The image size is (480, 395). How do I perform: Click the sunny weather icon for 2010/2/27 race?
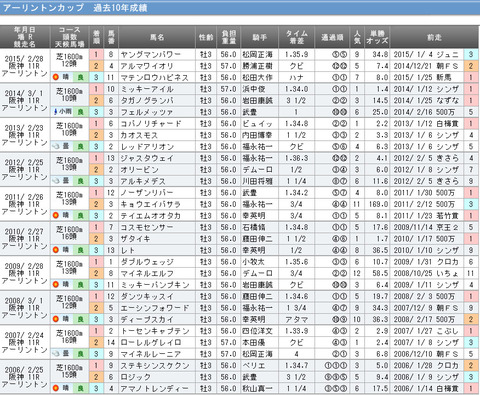pyautogui.click(x=56, y=250)
